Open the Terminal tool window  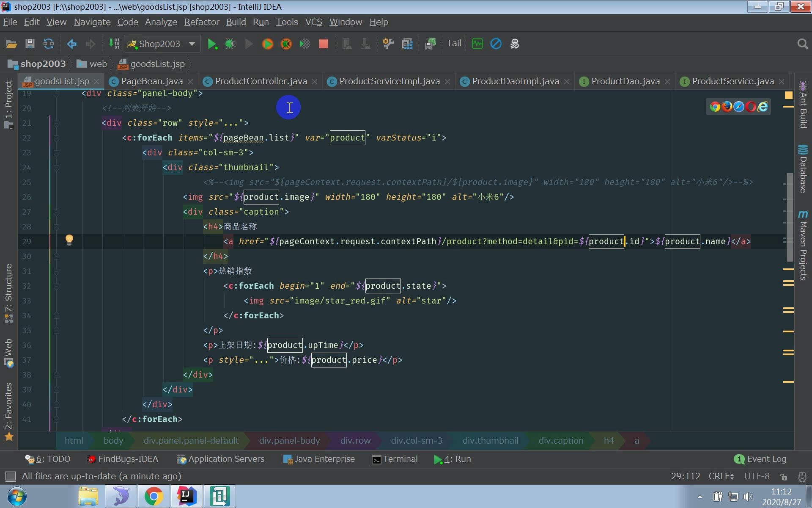pyautogui.click(x=395, y=459)
